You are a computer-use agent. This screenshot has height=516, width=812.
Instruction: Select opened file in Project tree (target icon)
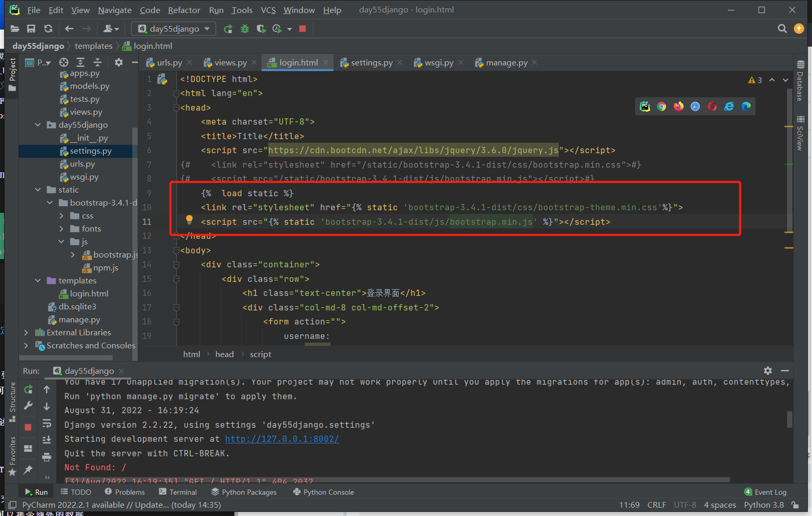(64, 62)
